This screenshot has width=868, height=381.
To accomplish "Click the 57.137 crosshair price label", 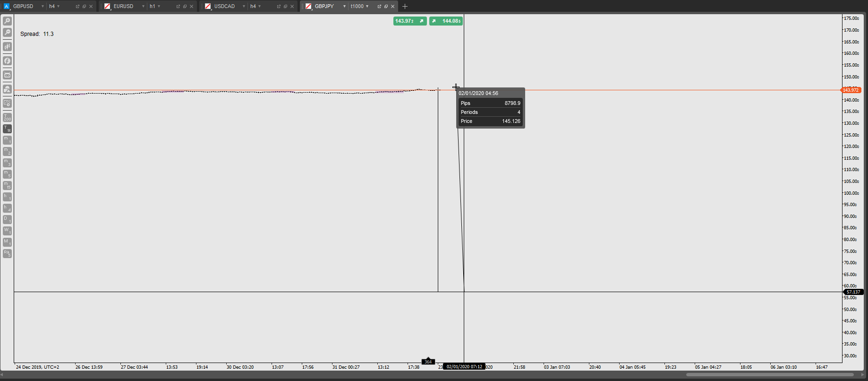I will click(853, 292).
